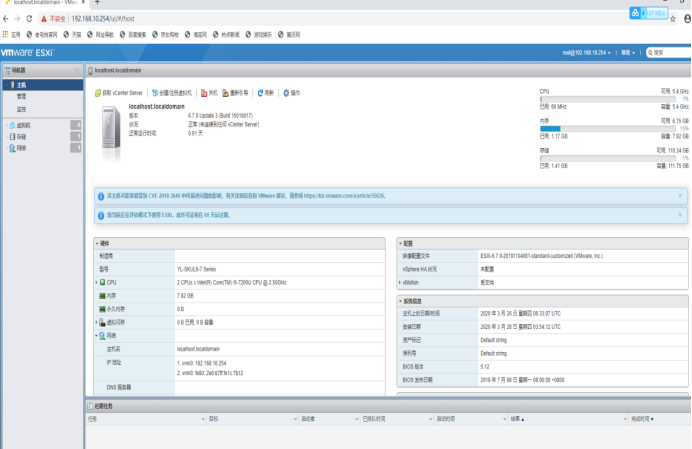Click the Get vCenter Server icon
Screen dimensions: 692x449
pyautogui.click(x=98, y=92)
